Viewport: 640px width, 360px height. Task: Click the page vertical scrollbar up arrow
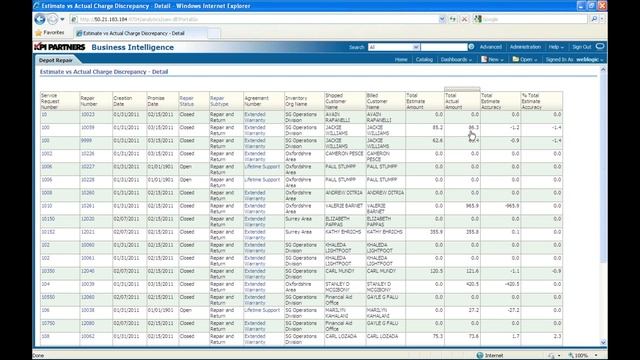click(x=603, y=70)
